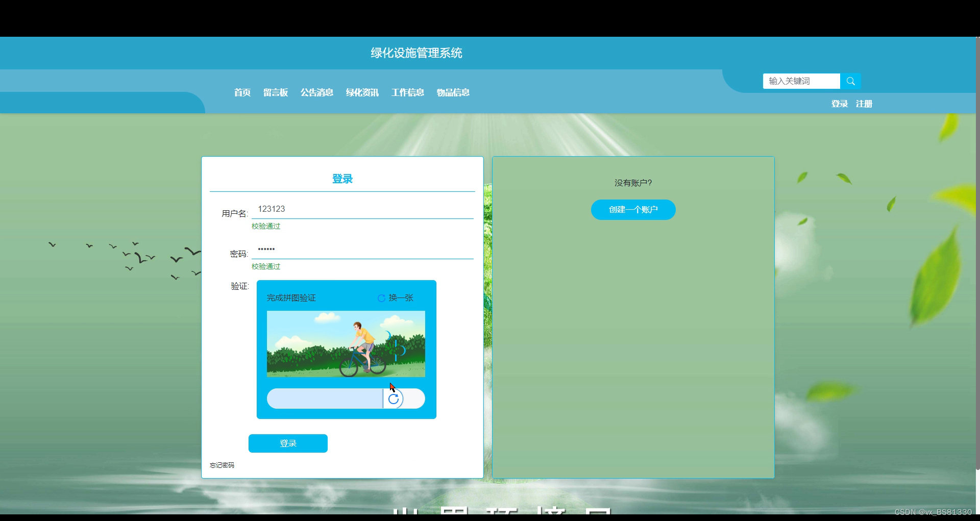Click the 完成拼图验证 caption

point(291,298)
